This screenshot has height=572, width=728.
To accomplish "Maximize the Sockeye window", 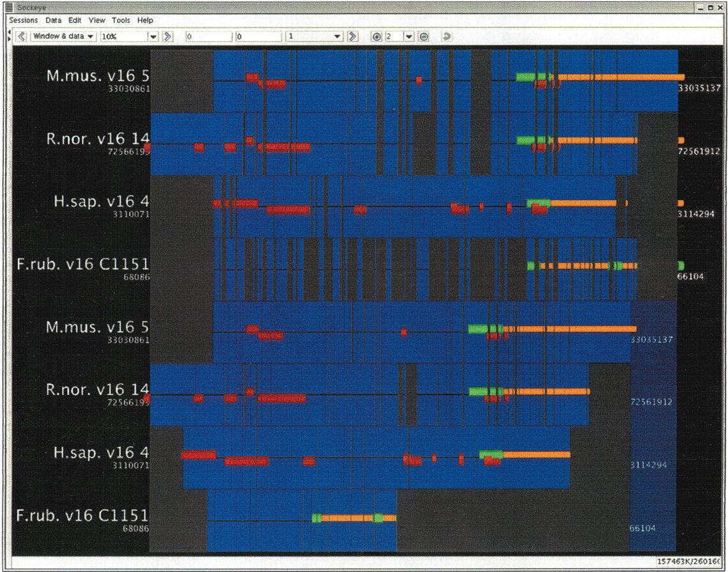I will pyautogui.click(x=711, y=8).
